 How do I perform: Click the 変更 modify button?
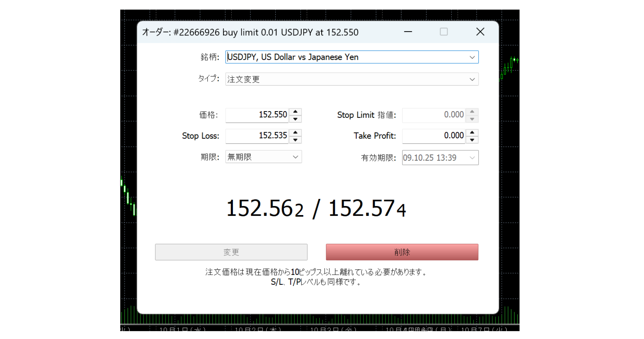[231, 252]
